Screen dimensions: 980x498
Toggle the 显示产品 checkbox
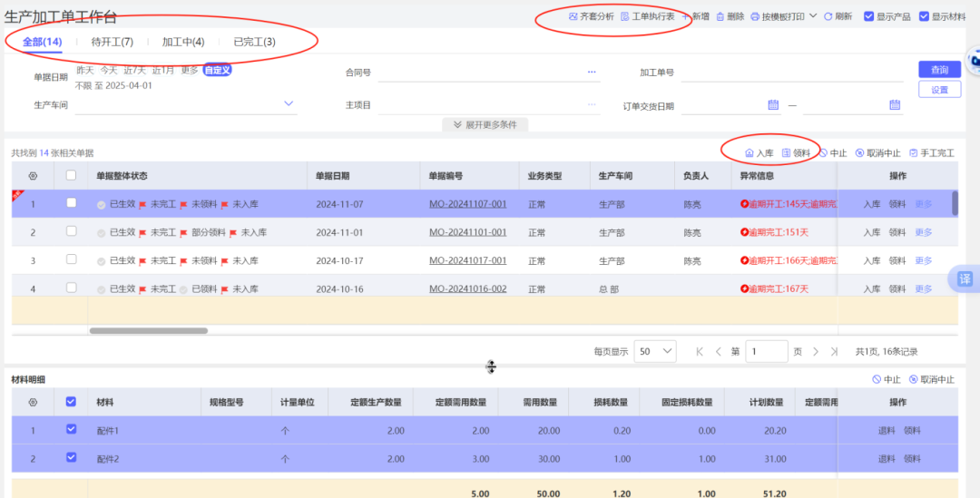point(868,16)
